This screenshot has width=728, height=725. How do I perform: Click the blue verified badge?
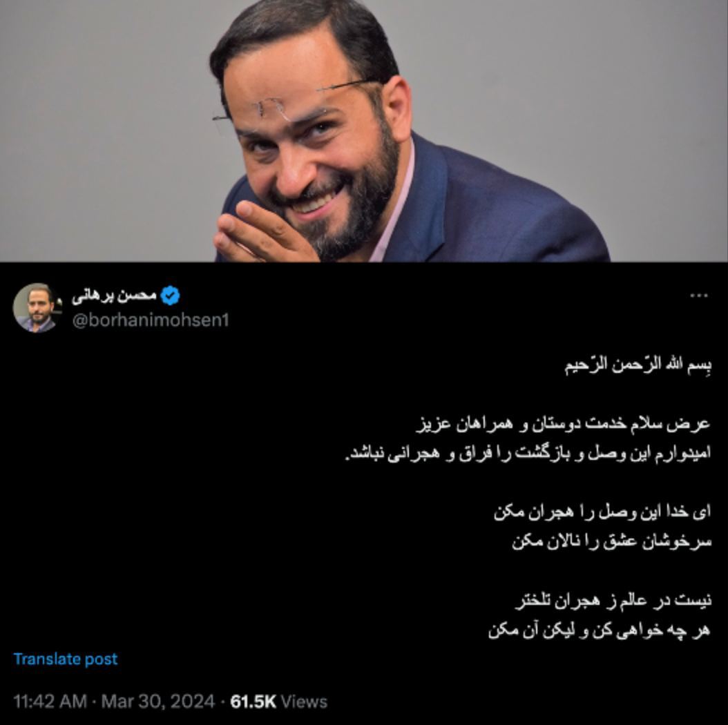coord(171,296)
